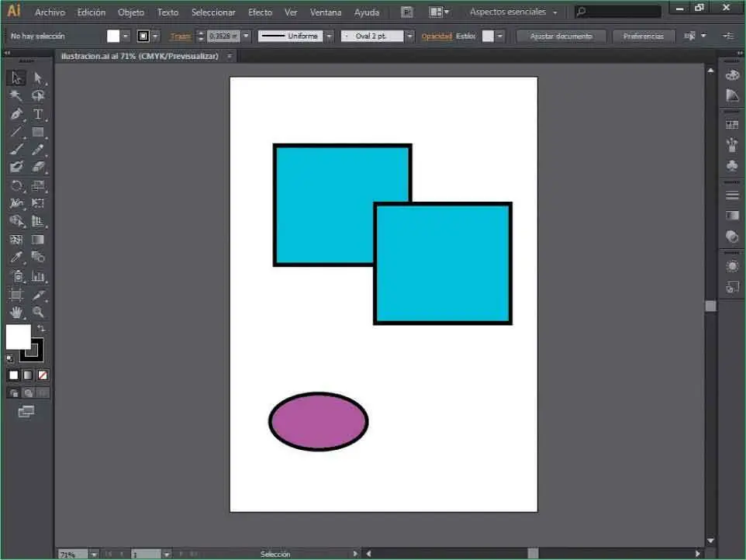Open the Objeto menu

pyautogui.click(x=131, y=12)
